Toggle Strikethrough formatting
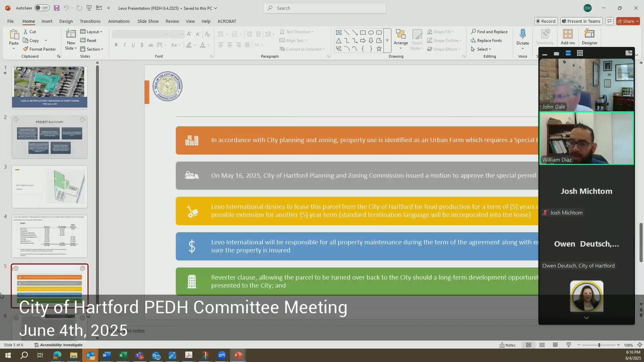 point(151,45)
